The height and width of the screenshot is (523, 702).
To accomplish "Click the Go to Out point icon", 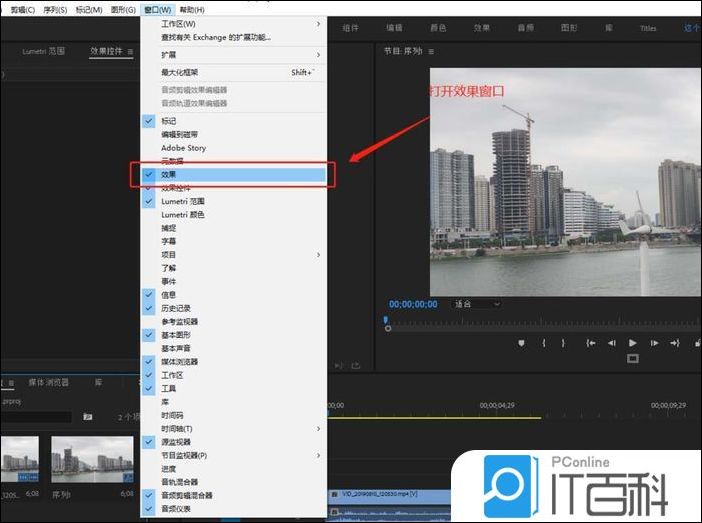I will [x=675, y=343].
